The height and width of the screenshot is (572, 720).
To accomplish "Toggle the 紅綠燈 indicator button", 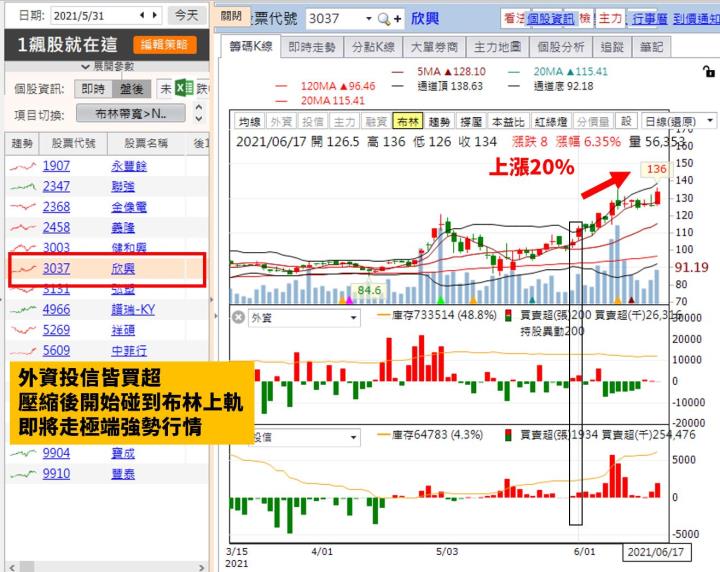I will (551, 122).
